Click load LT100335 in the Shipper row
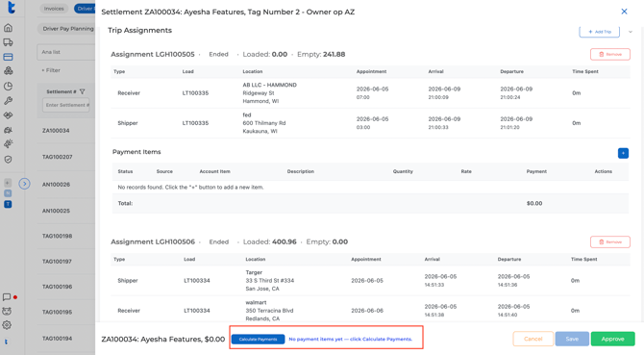The height and width of the screenshot is (355, 644). 195,123
